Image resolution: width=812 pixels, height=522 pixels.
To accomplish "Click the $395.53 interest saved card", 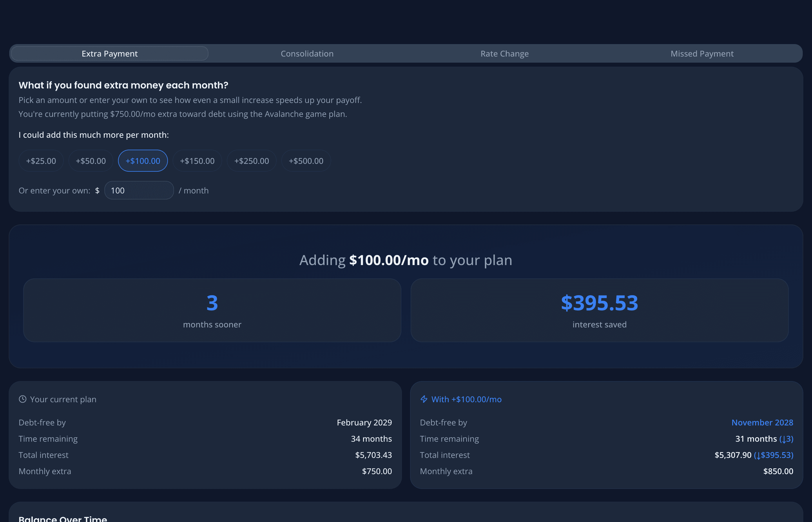I will 599,310.
